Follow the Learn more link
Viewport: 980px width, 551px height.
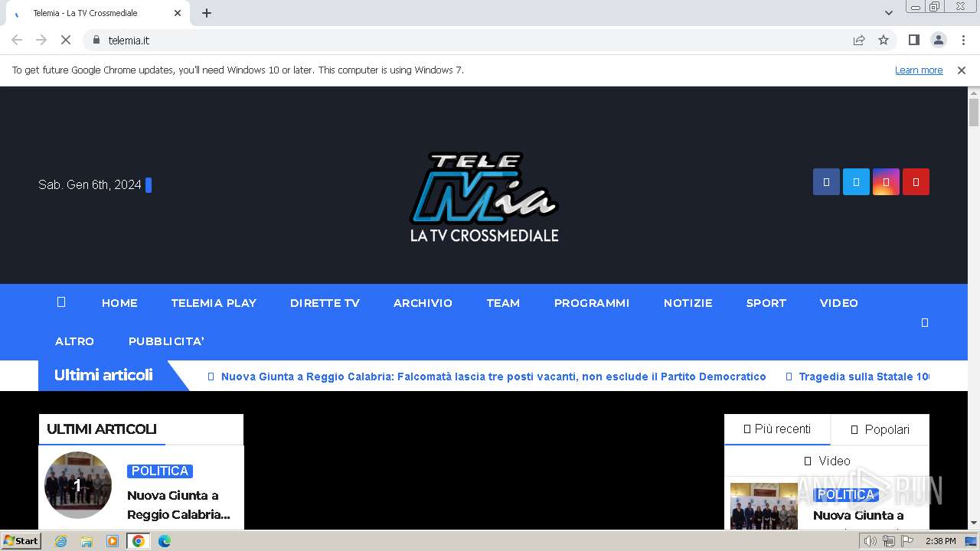coord(919,70)
